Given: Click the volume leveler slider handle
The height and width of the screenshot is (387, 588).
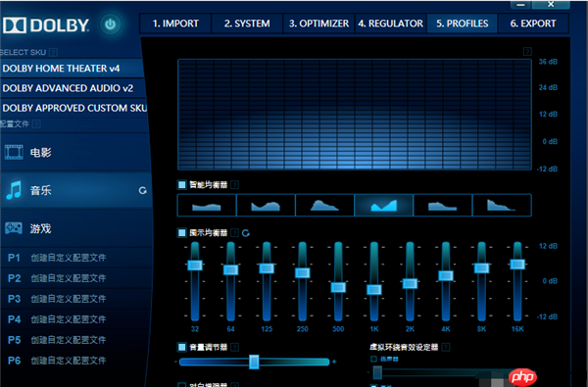Looking at the screenshot, I should 254,362.
